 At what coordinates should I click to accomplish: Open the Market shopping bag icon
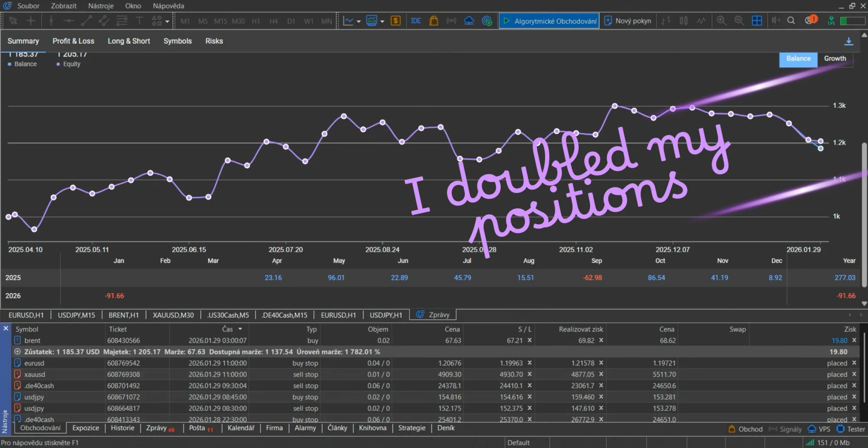coord(434,21)
